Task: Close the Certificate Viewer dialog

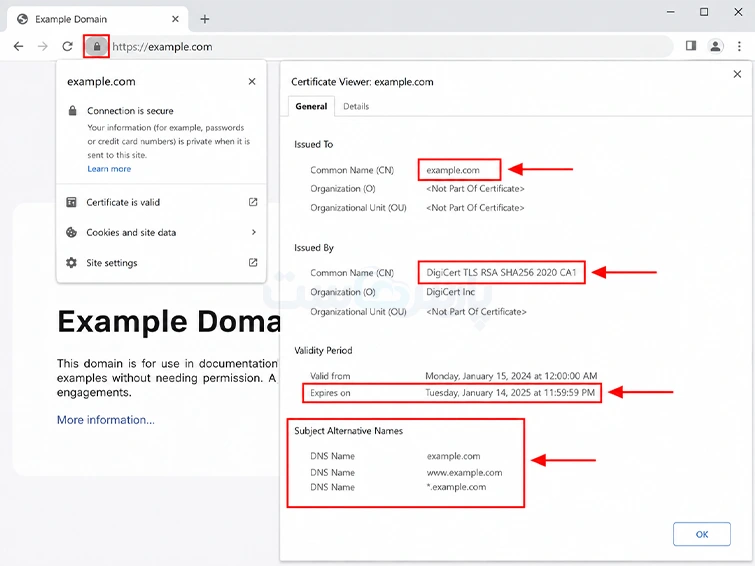Action: [737, 74]
